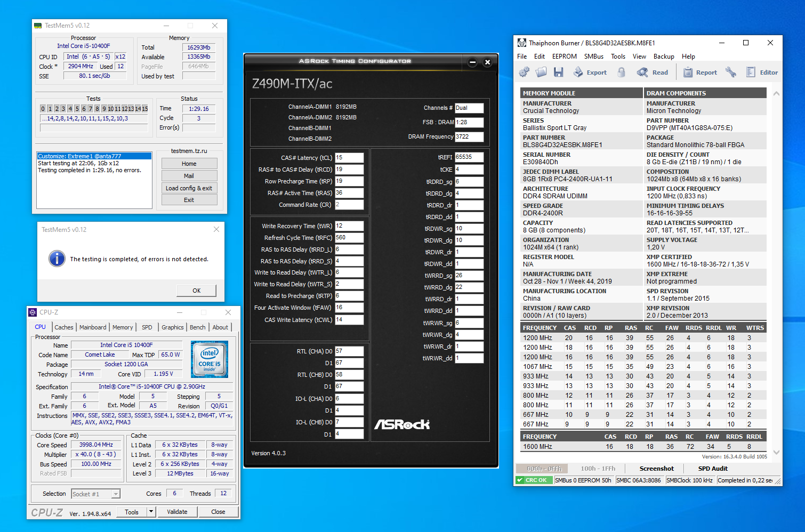Click the padlock icon in Thaiphoon toolbar
The width and height of the screenshot is (805, 532).
point(622,72)
